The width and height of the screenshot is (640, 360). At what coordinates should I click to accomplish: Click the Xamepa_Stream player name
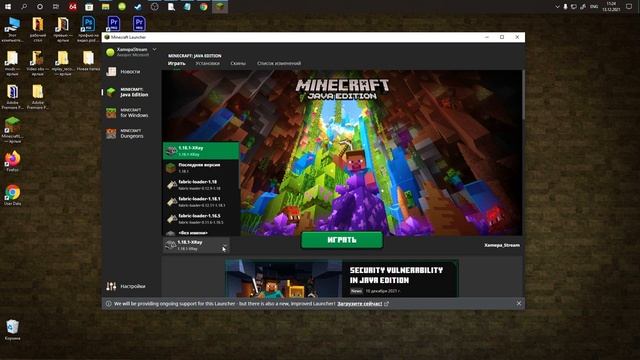click(502, 245)
